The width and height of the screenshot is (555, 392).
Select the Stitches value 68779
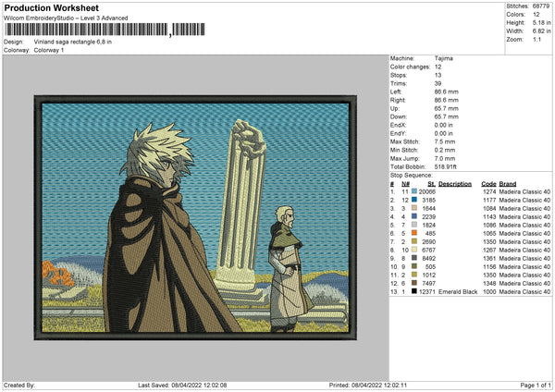pyautogui.click(x=541, y=6)
